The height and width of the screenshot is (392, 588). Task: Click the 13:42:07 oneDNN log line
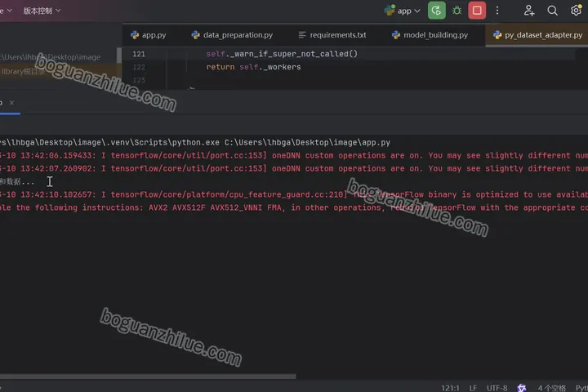[294, 168]
